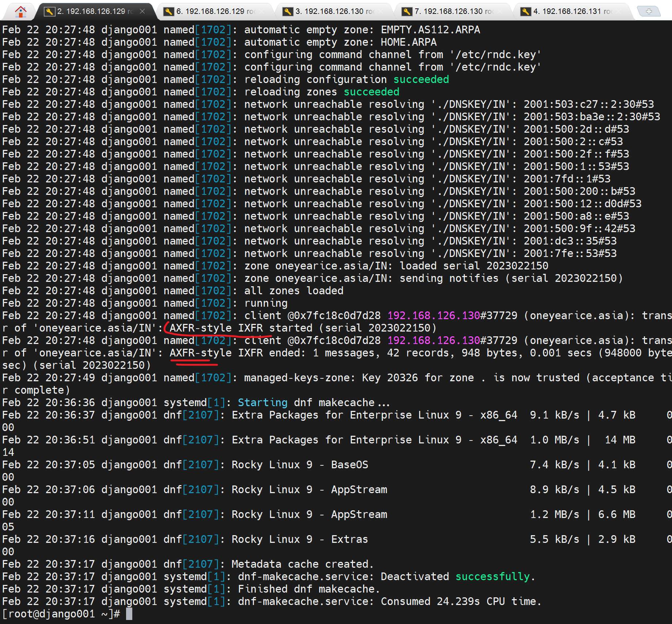Click the 'all zones loaded' log line

(294, 291)
